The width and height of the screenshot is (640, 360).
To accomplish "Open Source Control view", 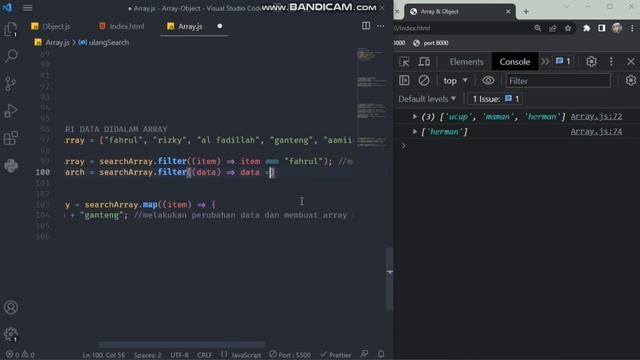I will coord(11,84).
